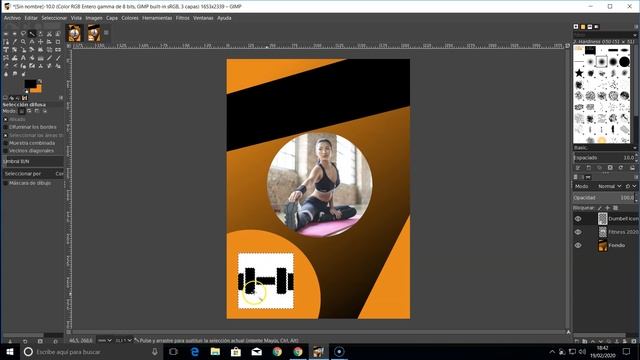Open the brushes dock configuration menu

[636, 27]
